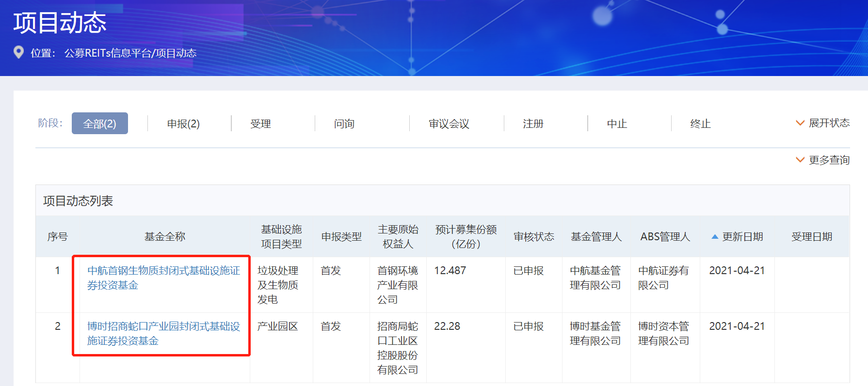Viewport: 868px width, 386px height.
Task: Switch to the 问询 stage tab
Action: click(x=344, y=124)
